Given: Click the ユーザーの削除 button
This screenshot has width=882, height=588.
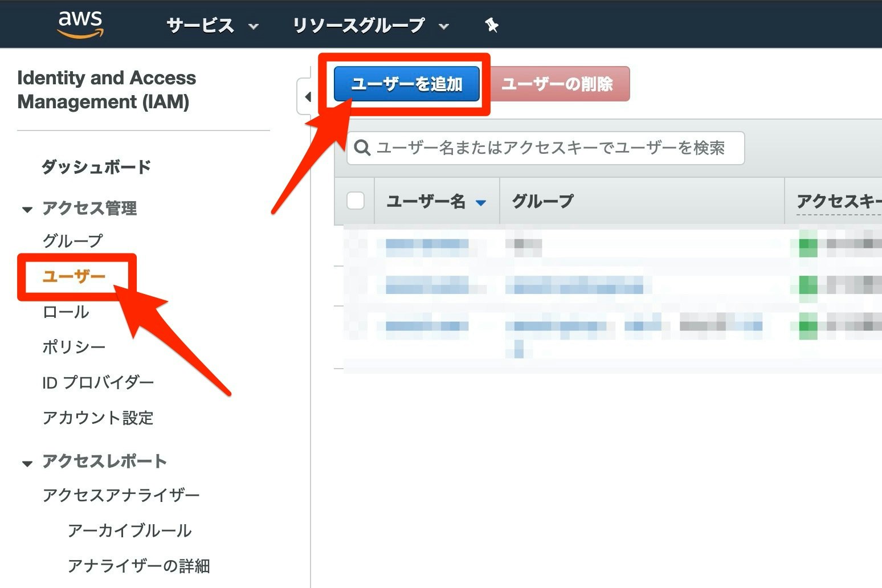Looking at the screenshot, I should 557,84.
